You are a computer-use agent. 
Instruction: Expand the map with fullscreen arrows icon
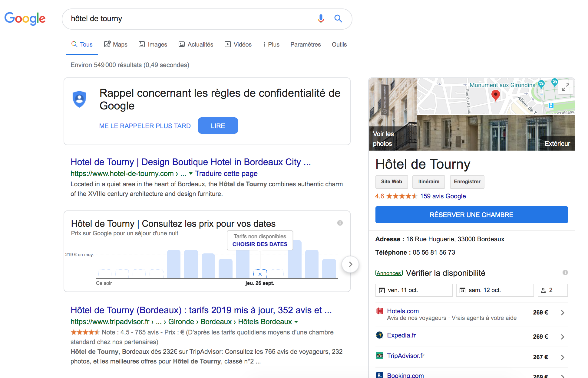[565, 87]
